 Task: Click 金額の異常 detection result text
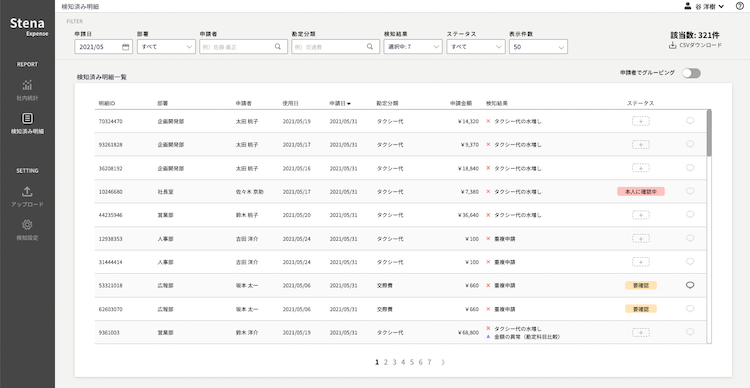(527, 337)
